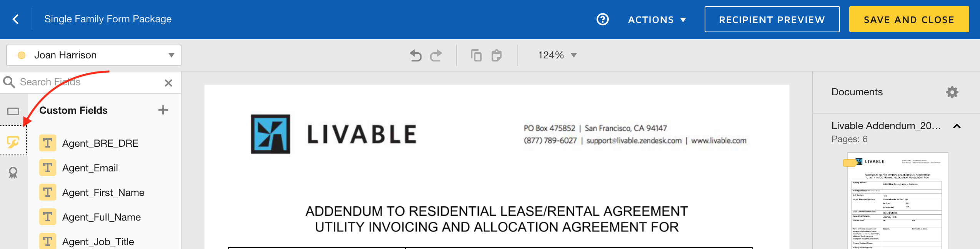Click Save and Close button

pyautogui.click(x=909, y=20)
